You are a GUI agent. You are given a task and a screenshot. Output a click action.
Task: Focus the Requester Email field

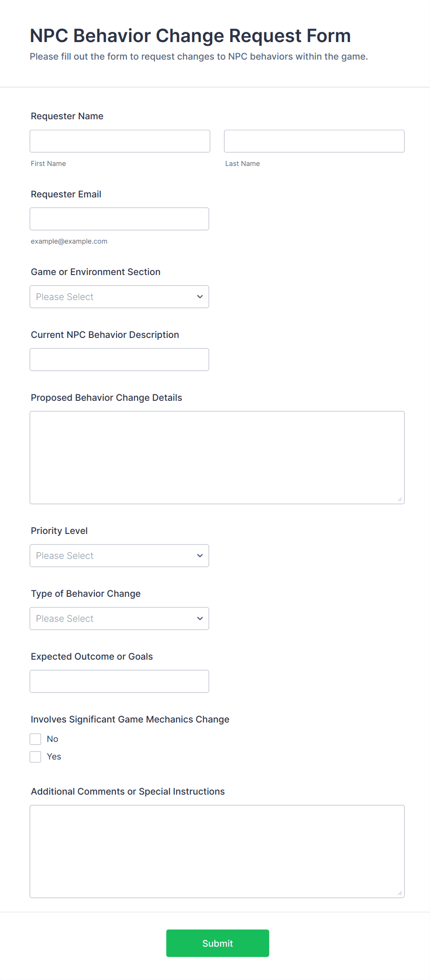pos(119,219)
